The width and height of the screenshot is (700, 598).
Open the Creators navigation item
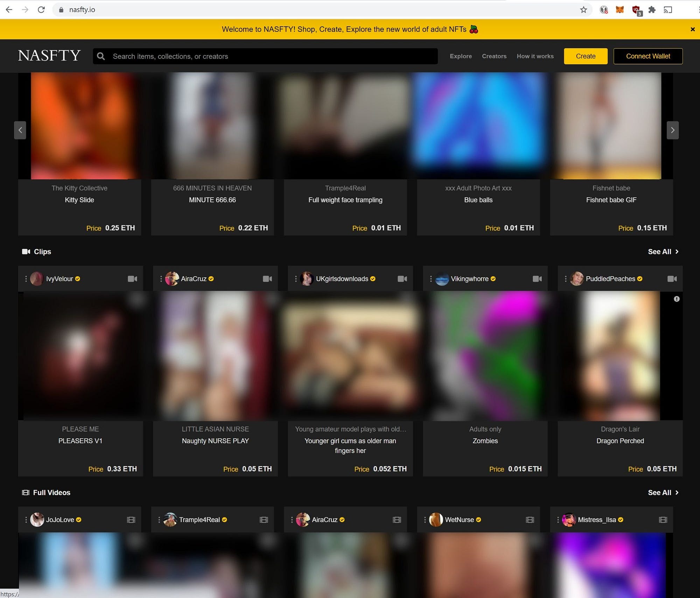494,56
